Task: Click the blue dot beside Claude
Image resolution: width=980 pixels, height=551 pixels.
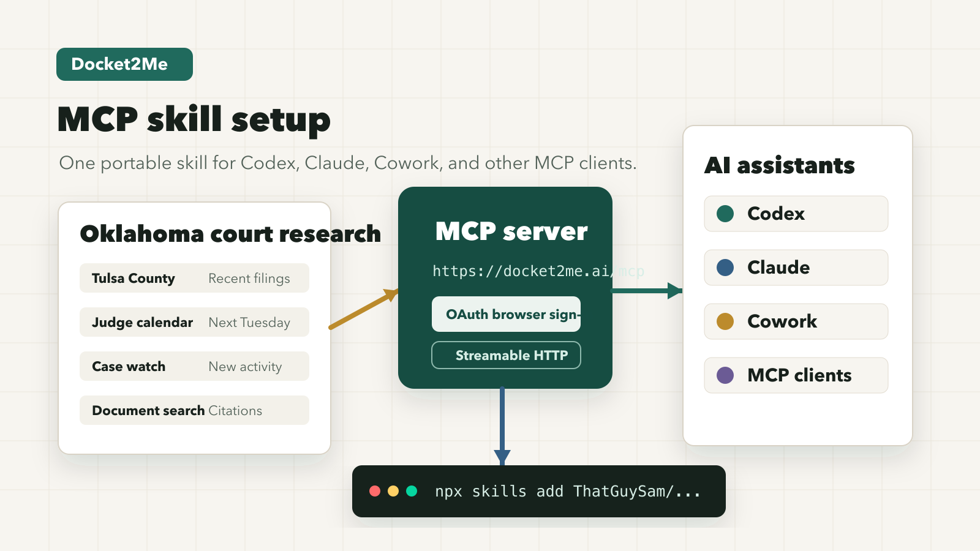Action: point(725,268)
